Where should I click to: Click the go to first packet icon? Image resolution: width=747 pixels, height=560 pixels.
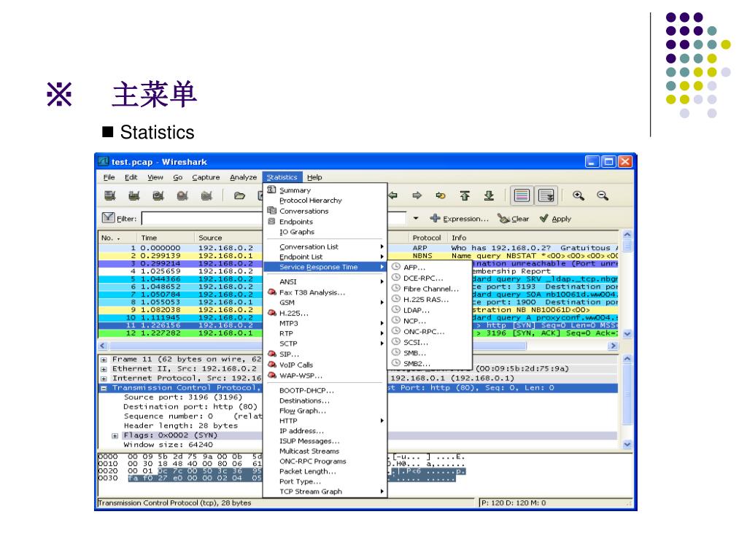pos(465,195)
